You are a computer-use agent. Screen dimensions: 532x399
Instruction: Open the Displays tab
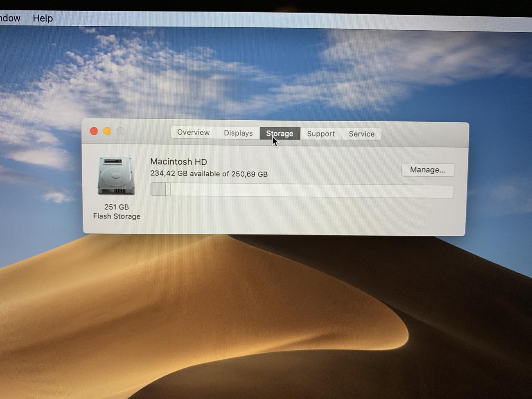tap(238, 133)
